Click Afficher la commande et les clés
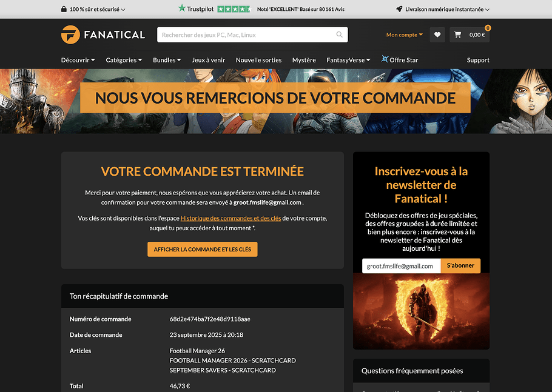552x392 pixels. pos(203,249)
